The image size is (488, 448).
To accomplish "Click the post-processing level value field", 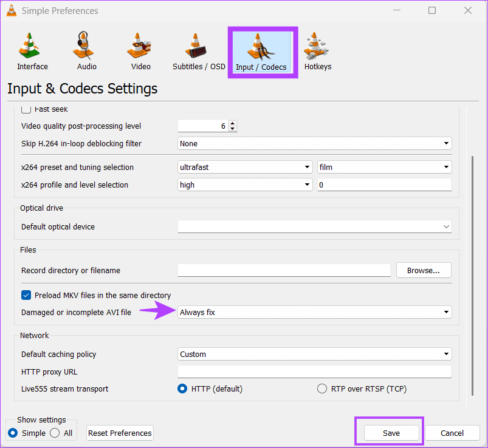I will coord(203,126).
